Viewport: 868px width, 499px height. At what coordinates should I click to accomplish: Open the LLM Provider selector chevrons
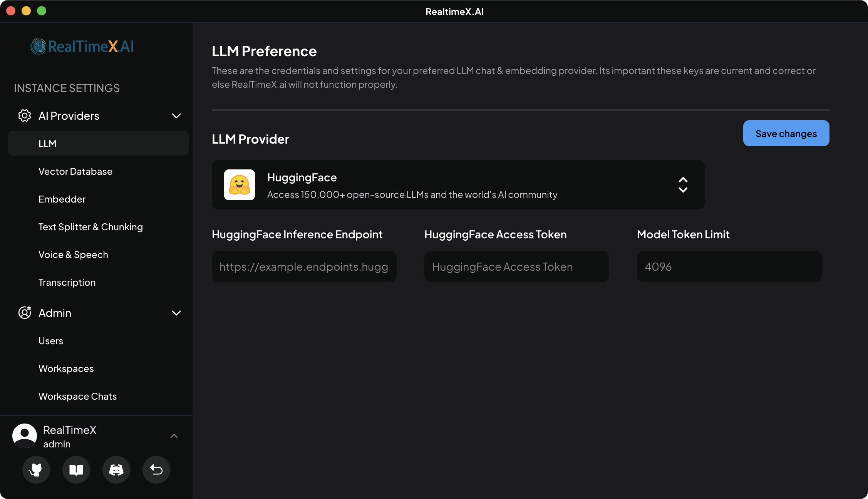point(683,185)
